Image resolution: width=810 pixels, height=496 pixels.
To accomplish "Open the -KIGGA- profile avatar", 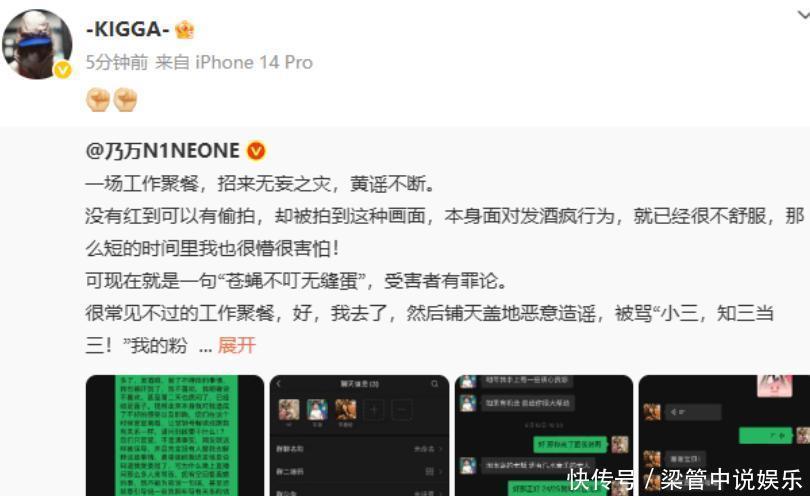I will [37, 44].
